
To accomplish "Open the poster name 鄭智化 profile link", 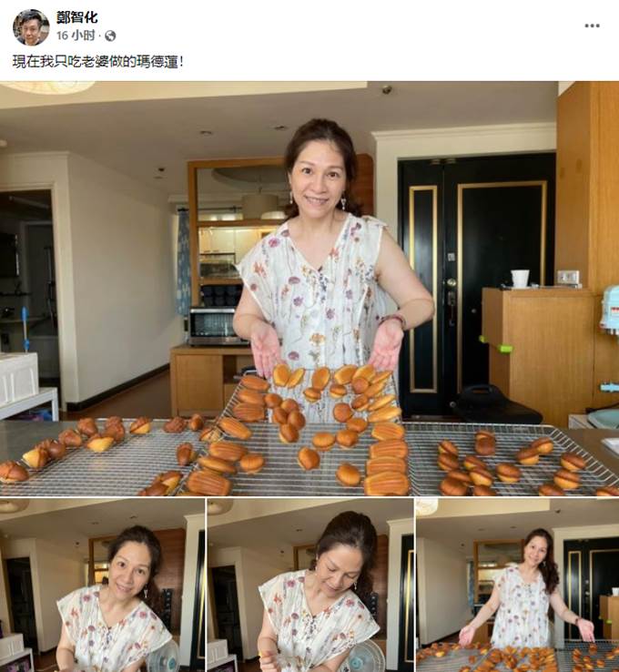I will coord(77,17).
